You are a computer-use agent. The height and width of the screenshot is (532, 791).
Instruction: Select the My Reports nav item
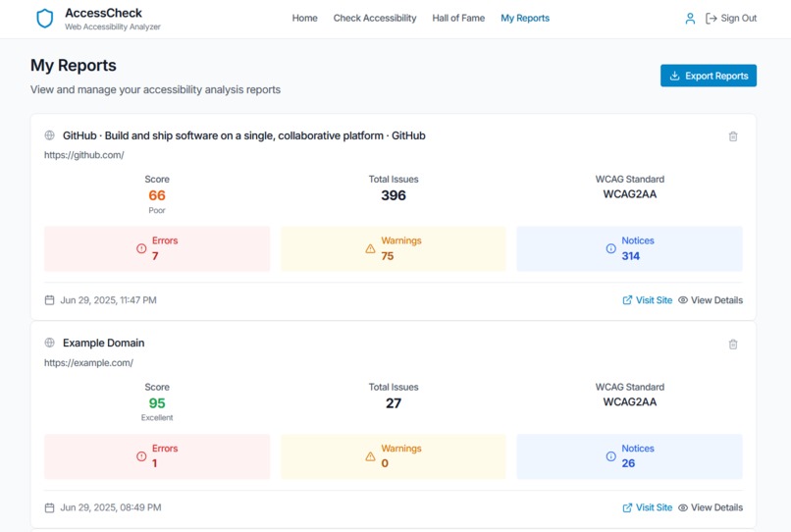pyautogui.click(x=525, y=19)
